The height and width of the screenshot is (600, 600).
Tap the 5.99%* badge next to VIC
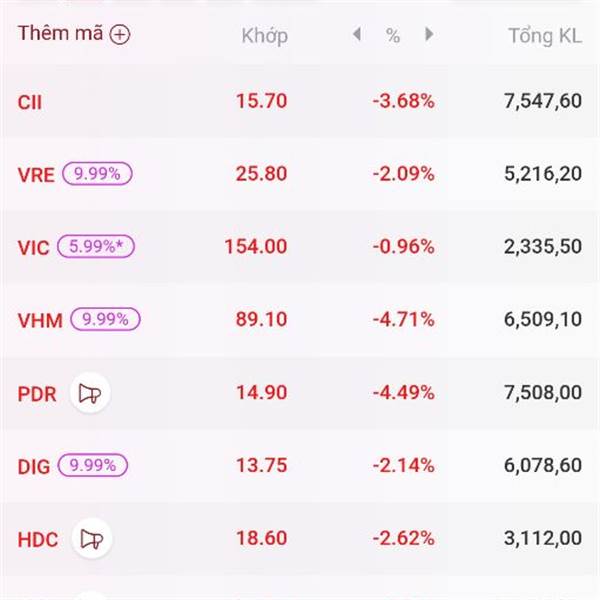pos(96,246)
